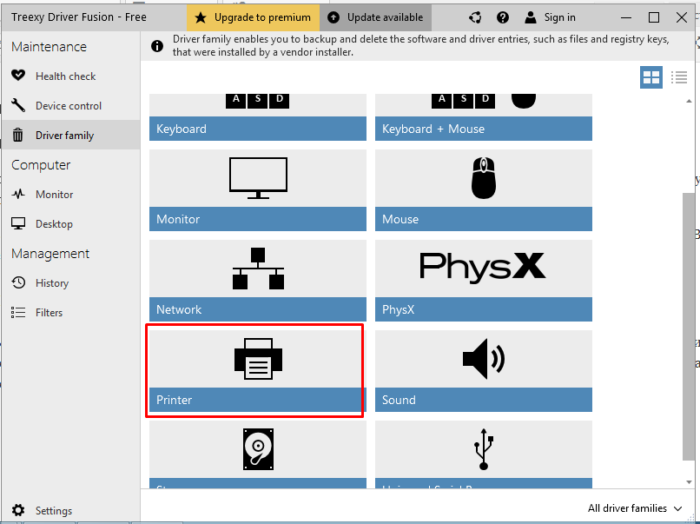Select the Driver family trash icon
Screen dimensions: 700x524
click(x=18, y=135)
